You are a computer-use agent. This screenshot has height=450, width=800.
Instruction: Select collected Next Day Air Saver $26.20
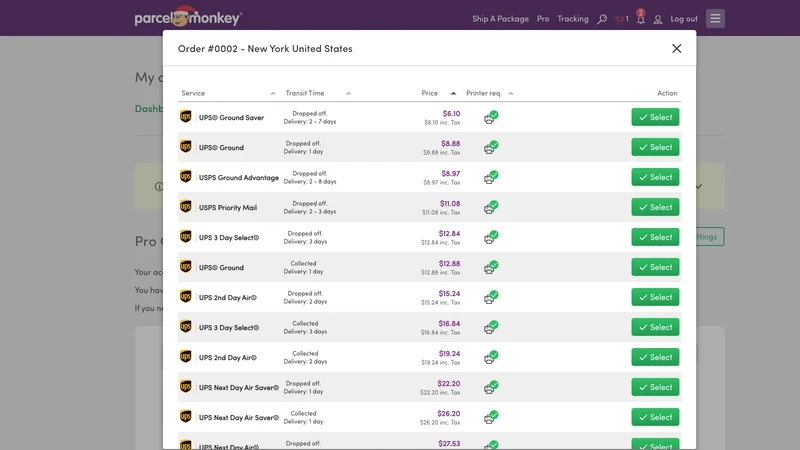[x=655, y=417]
